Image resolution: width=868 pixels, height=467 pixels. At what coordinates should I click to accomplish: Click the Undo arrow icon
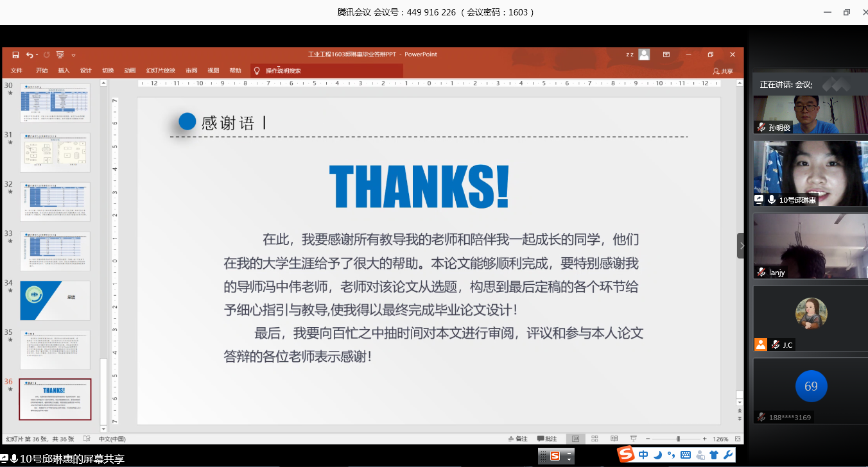tap(29, 55)
